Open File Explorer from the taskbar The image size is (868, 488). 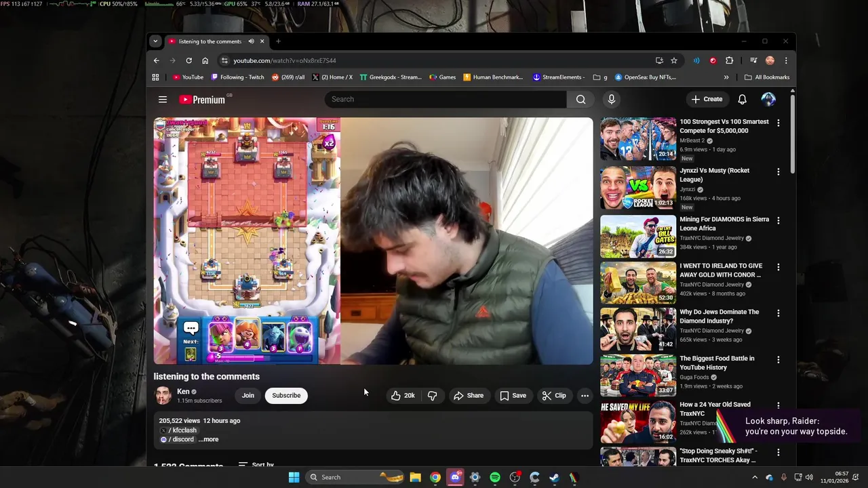click(x=415, y=477)
